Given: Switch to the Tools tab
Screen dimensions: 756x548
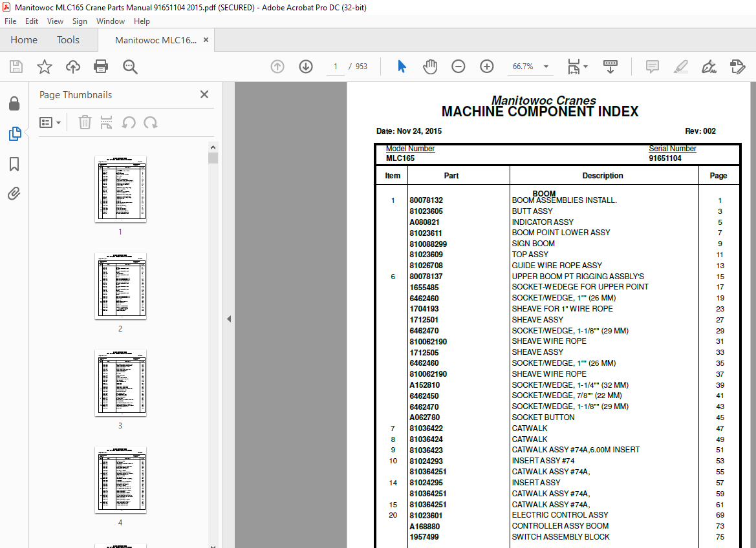Looking at the screenshot, I should (x=68, y=40).
